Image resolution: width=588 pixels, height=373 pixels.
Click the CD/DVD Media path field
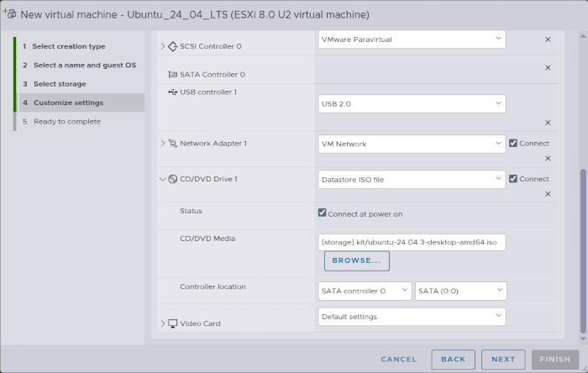pyautogui.click(x=412, y=242)
